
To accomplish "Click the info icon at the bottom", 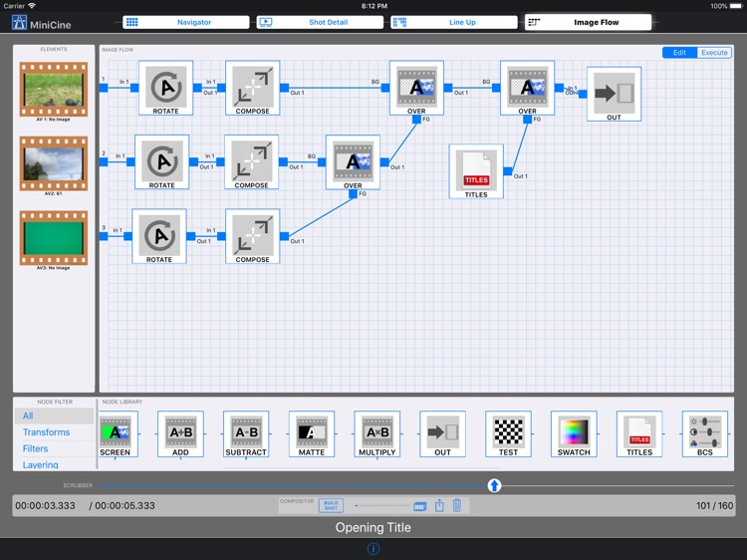I will pos(373,549).
